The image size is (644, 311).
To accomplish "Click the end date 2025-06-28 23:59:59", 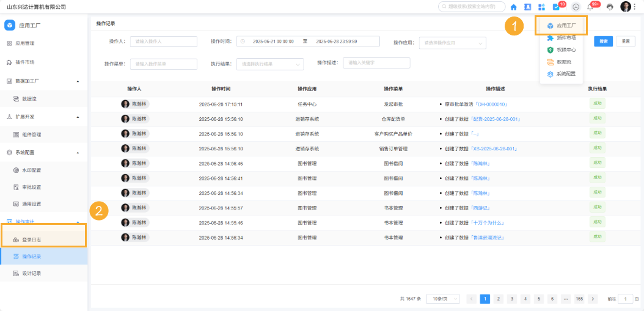I will (x=337, y=42).
